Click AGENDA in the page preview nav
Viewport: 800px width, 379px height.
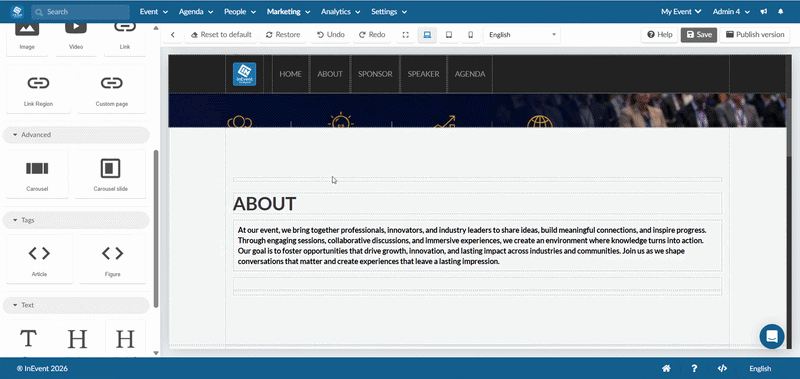[x=470, y=74]
